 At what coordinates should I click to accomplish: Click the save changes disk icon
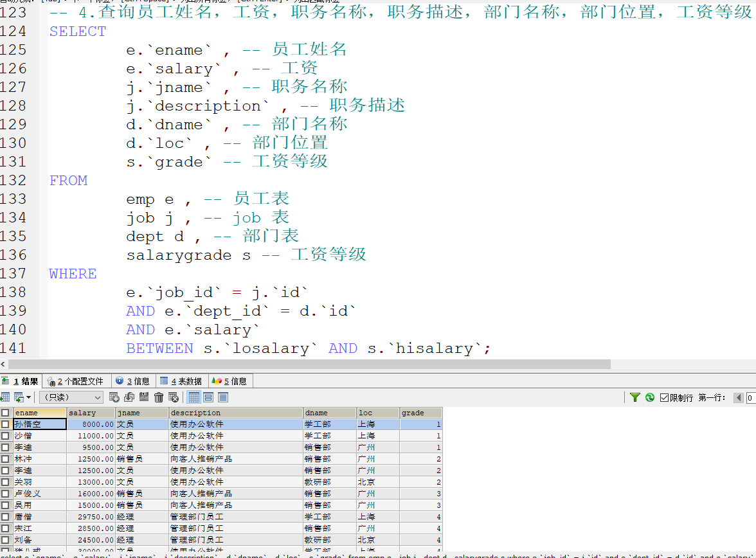(x=143, y=397)
